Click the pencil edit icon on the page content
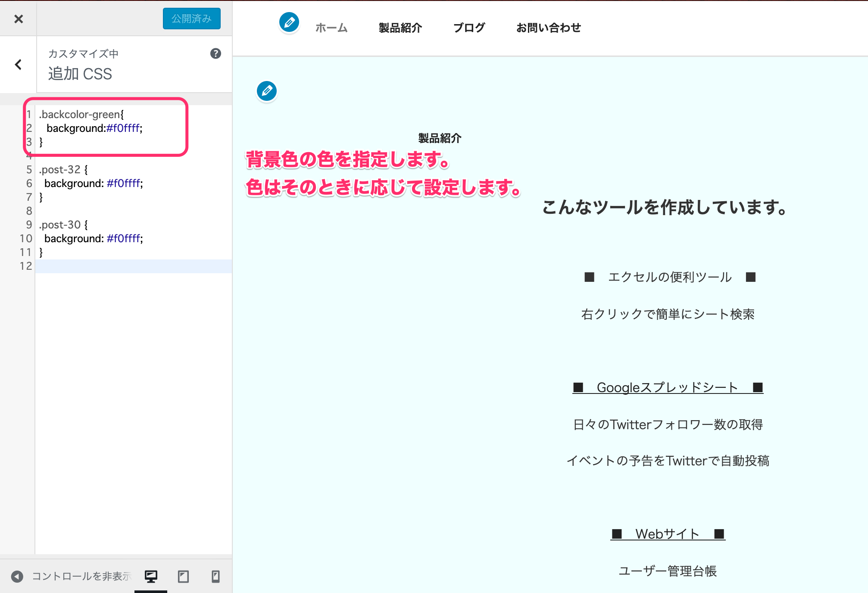 click(x=267, y=91)
